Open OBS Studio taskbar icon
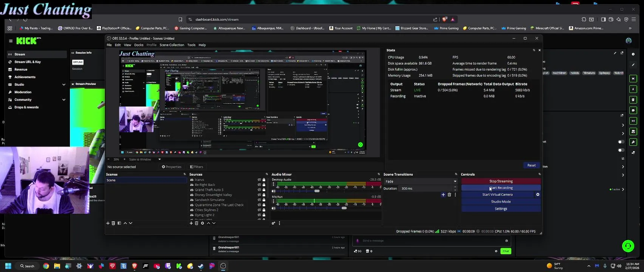The width and height of the screenshot is (644, 272). click(223, 266)
